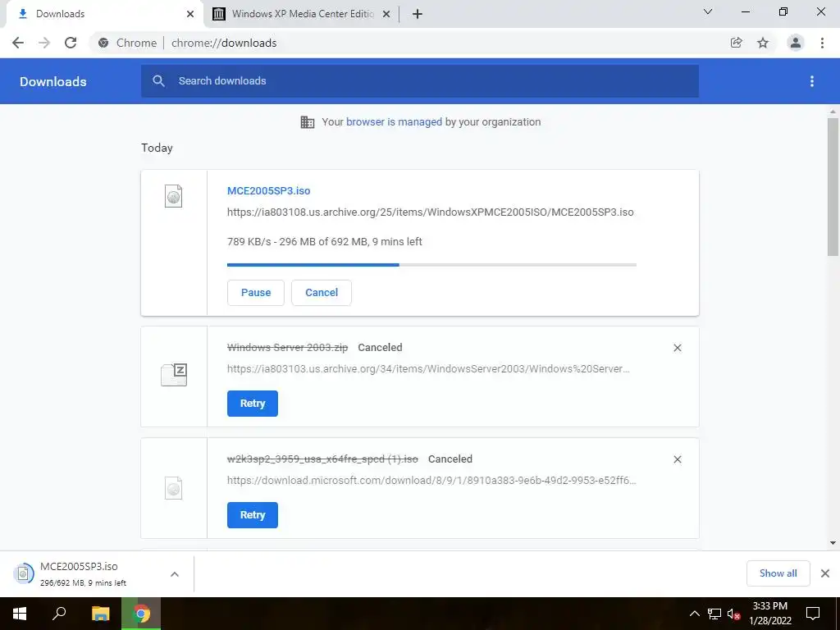Click the Windows Server 2003.zip archive icon

(174, 374)
